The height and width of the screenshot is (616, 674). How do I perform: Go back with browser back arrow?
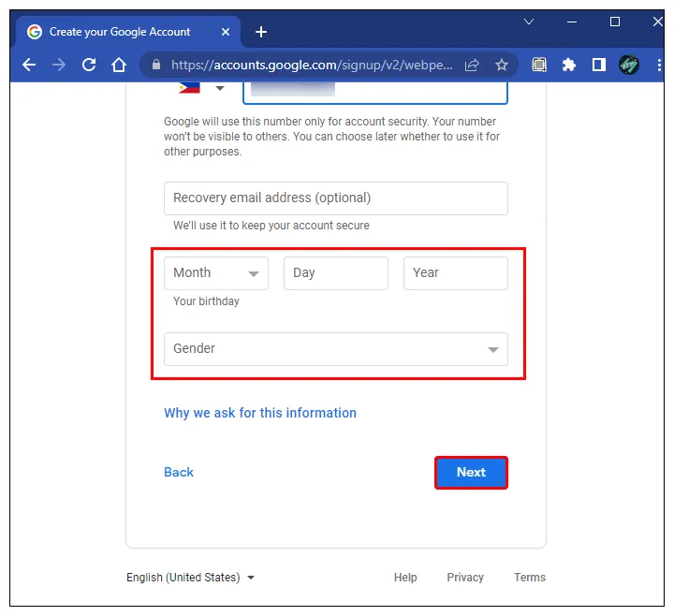tap(29, 65)
